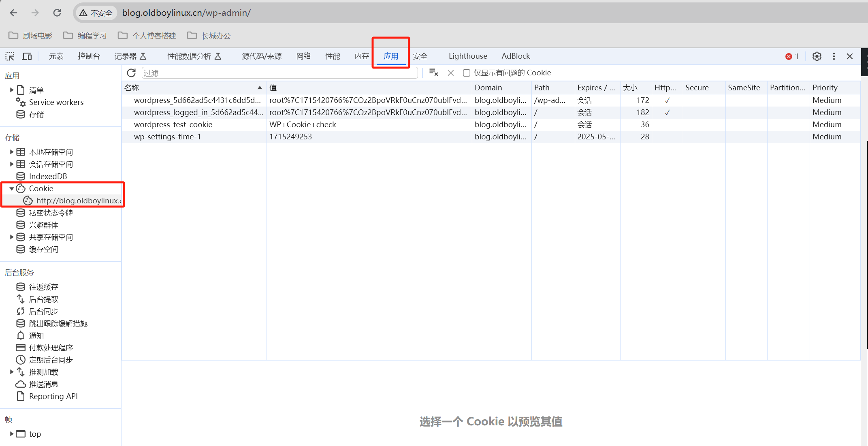
Task: Open 往返缓存 back/forward cache
Action: point(43,287)
